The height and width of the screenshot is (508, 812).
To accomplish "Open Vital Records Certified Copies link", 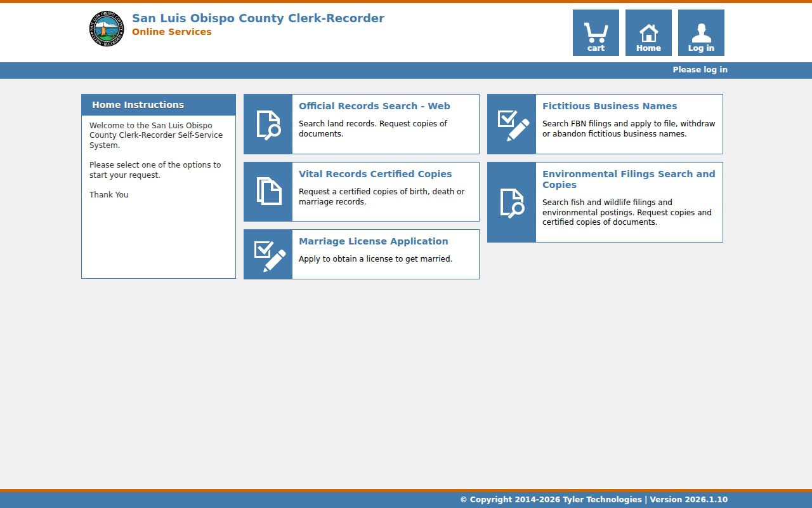I will pos(376,174).
